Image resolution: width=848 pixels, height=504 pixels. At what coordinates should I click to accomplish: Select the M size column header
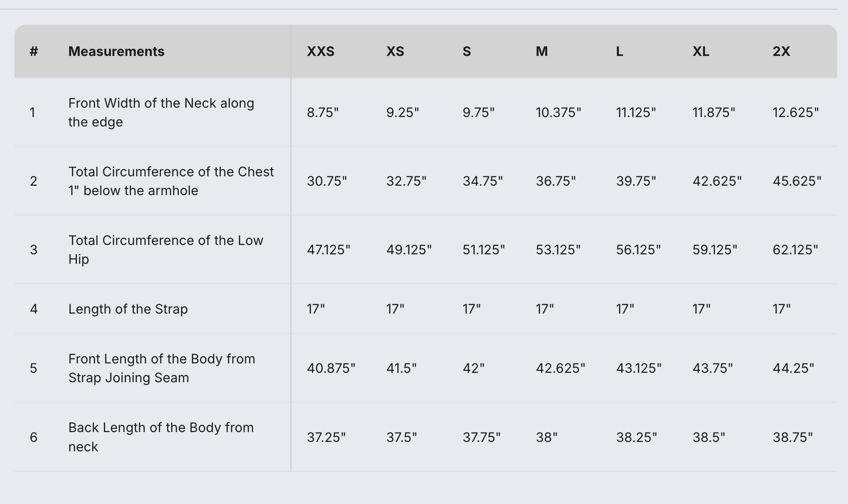click(542, 52)
